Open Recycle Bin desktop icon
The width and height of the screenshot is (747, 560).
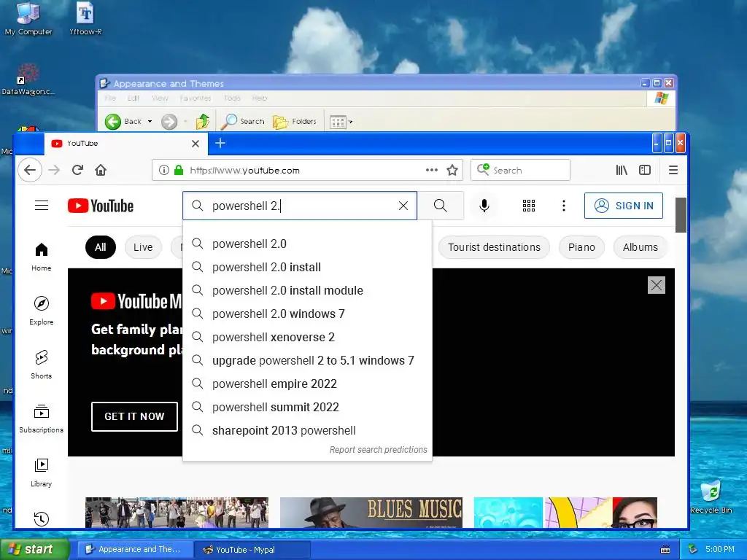click(711, 497)
